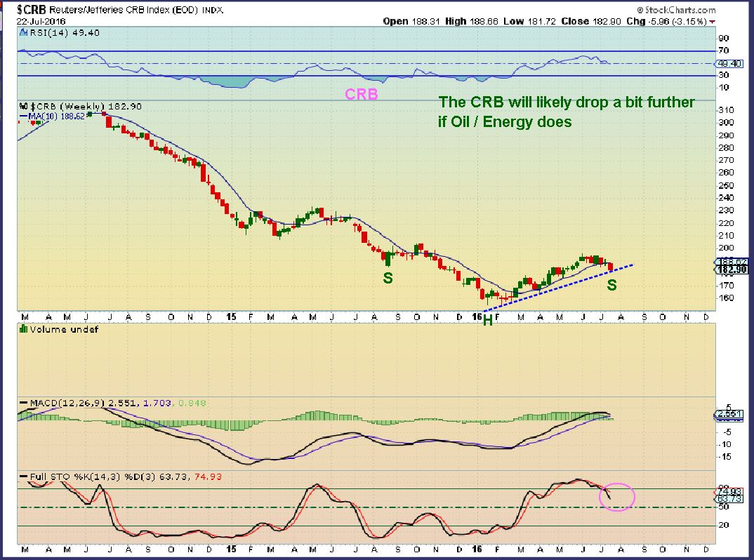
Task: Click the right shoulder S label near July 2016
Action: click(x=611, y=285)
